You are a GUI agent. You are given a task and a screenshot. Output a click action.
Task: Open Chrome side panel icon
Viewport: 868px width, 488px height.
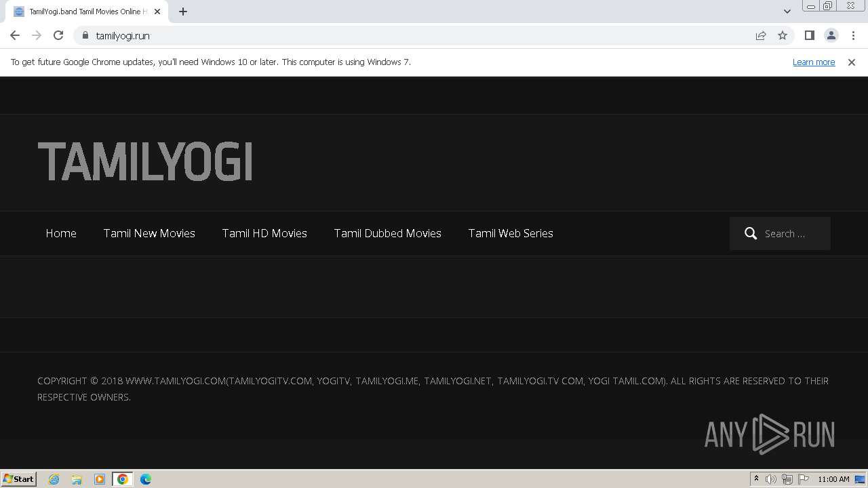click(809, 35)
